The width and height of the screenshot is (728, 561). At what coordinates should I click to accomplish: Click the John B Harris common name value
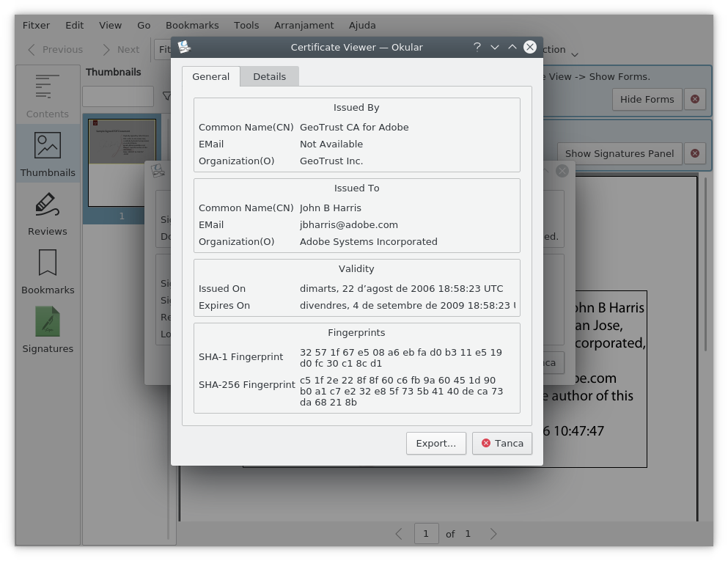331,208
